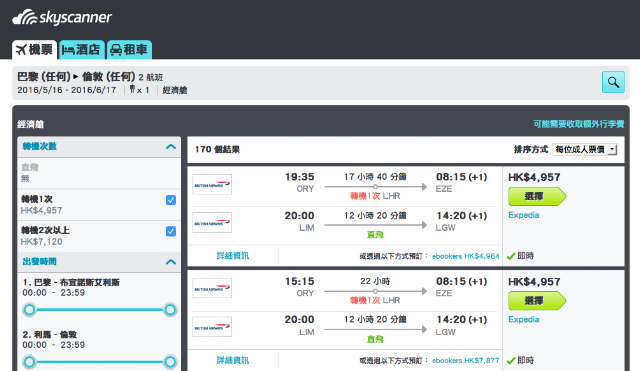Collapse the 轉機次數 filter section
The height and width of the screenshot is (371, 640).
coord(171,147)
